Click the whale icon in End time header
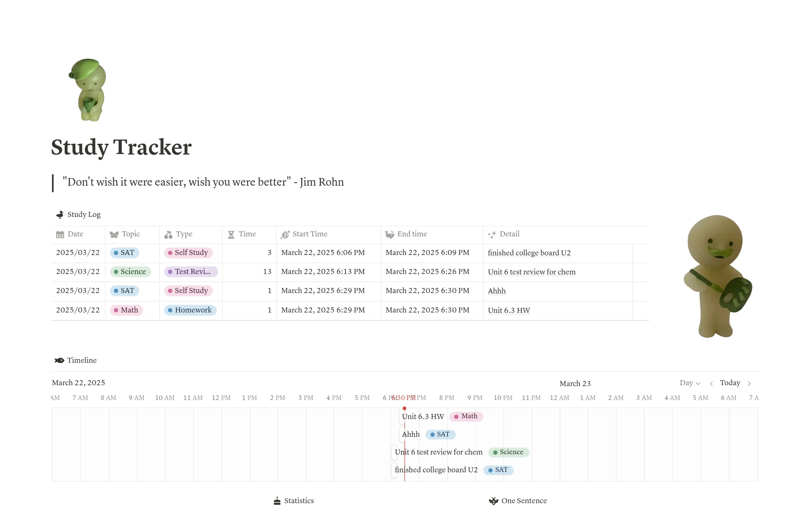 point(390,234)
